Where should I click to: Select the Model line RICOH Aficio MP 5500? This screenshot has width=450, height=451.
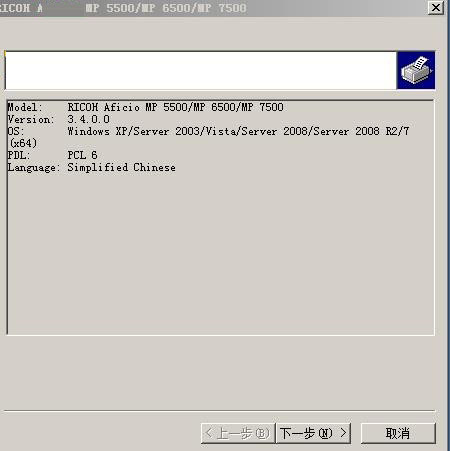pos(145,107)
